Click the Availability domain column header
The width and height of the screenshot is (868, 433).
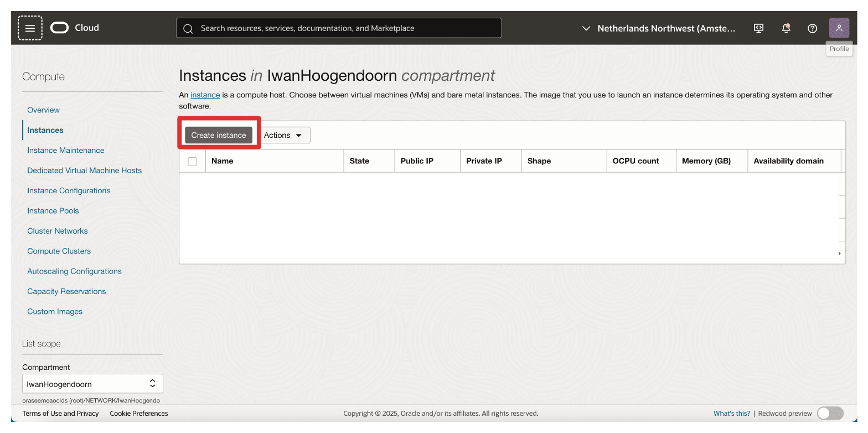pos(794,161)
